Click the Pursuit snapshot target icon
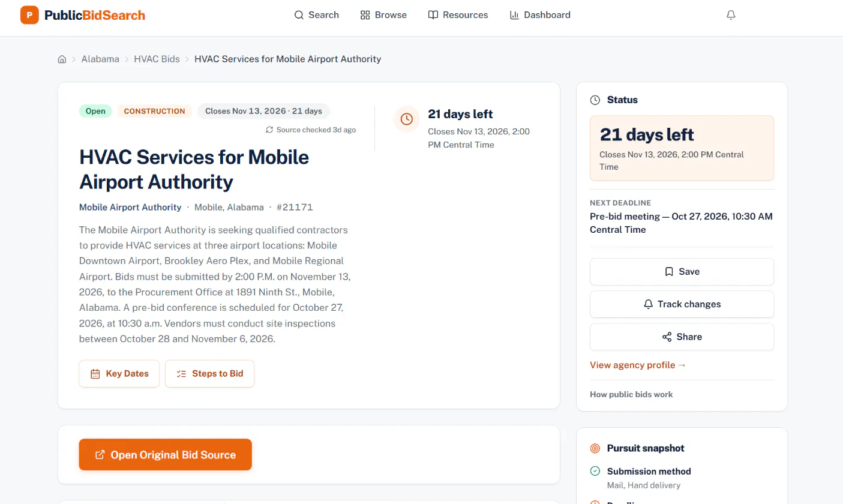 pyautogui.click(x=595, y=448)
